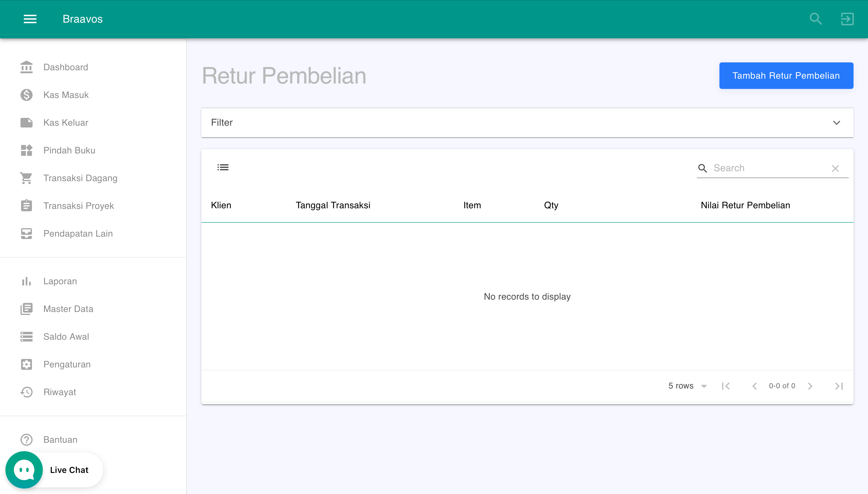The height and width of the screenshot is (494, 868).
Task: Click the Tambah Retur Pembelian button
Action: [x=786, y=75]
